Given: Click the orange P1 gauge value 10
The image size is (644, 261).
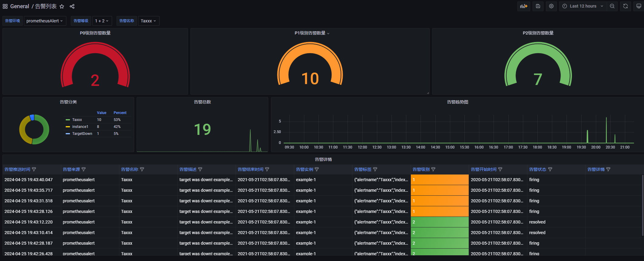Looking at the screenshot, I should [x=310, y=79].
